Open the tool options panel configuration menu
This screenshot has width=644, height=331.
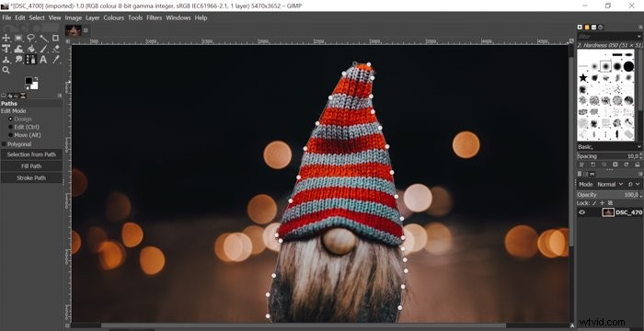[x=60, y=96]
